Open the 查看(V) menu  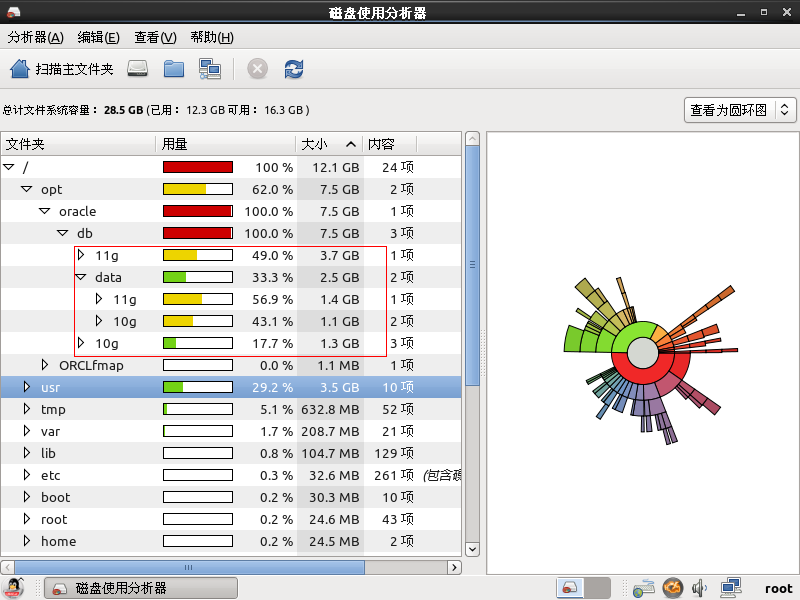coord(155,37)
